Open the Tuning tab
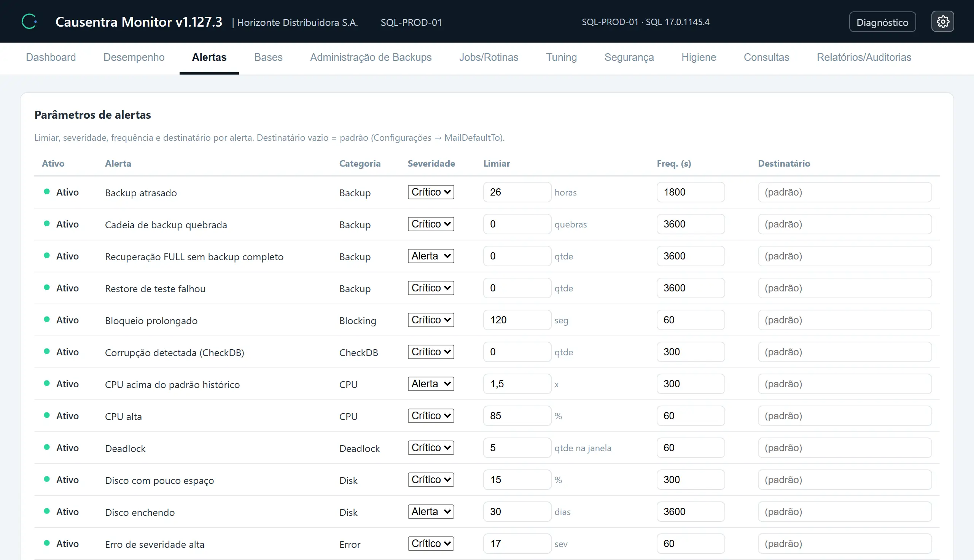The width and height of the screenshot is (974, 560). click(562, 57)
